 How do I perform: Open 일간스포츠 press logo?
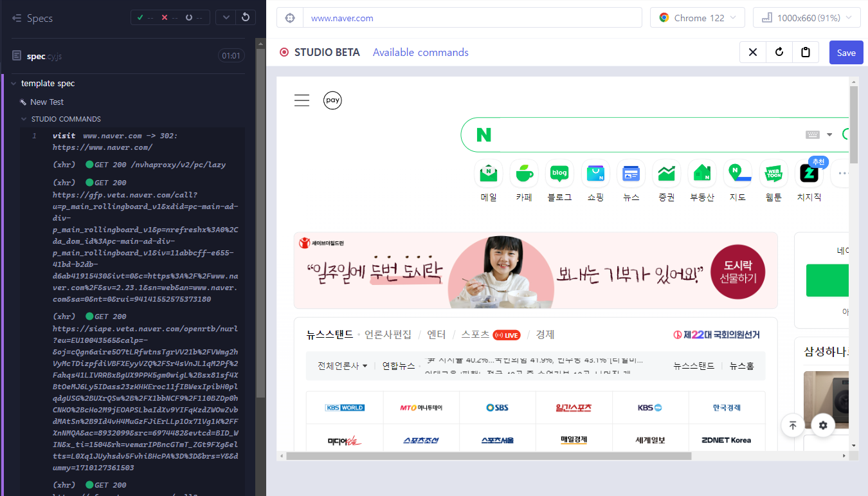574,407
